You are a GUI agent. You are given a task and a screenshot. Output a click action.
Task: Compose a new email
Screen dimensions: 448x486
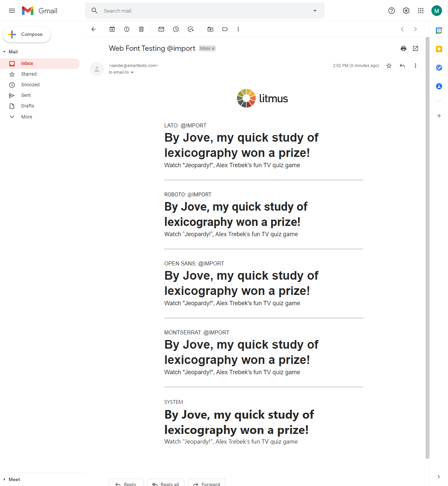click(x=27, y=34)
